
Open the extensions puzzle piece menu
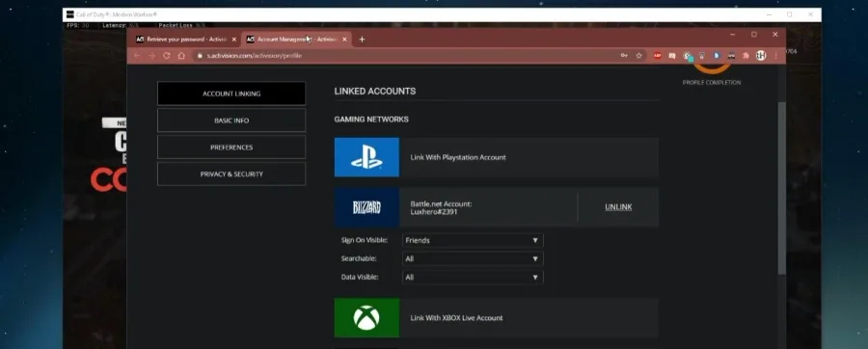(746, 56)
